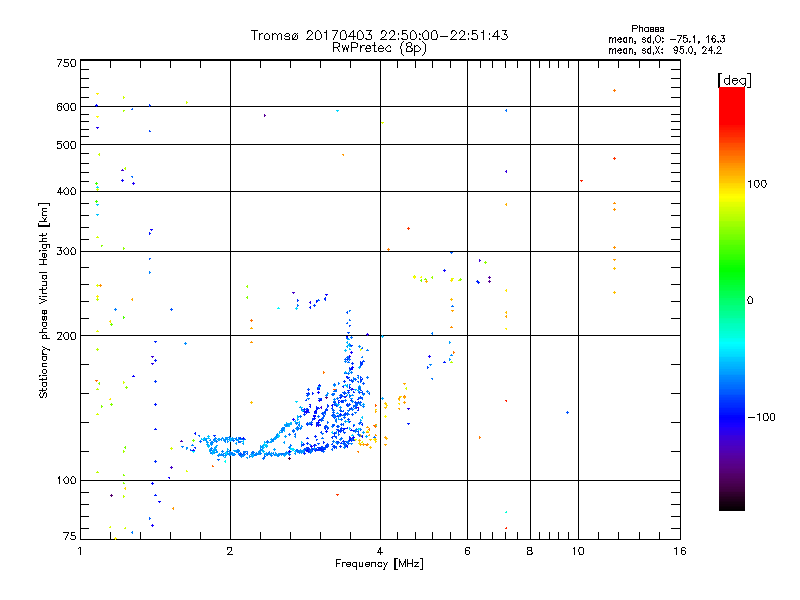The width and height of the screenshot is (800, 600).
Task: Click the "2" frequency axis tick label
Action: pos(230,551)
